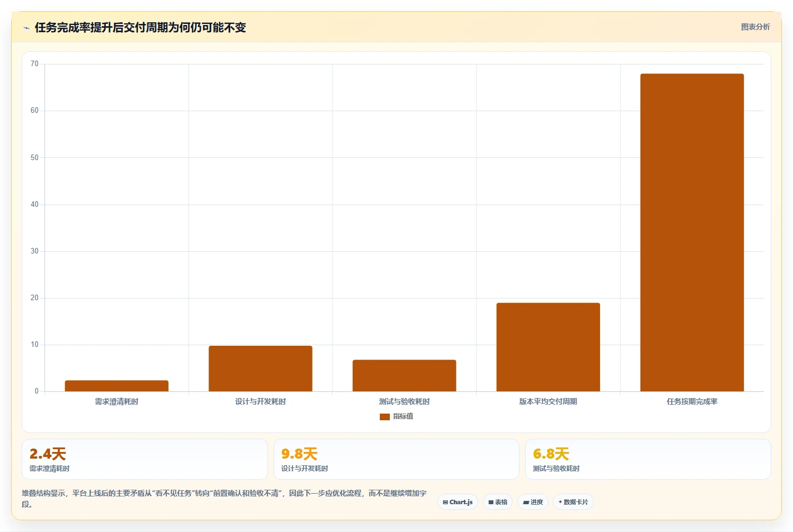Click the 进度 tag chip

(x=533, y=502)
